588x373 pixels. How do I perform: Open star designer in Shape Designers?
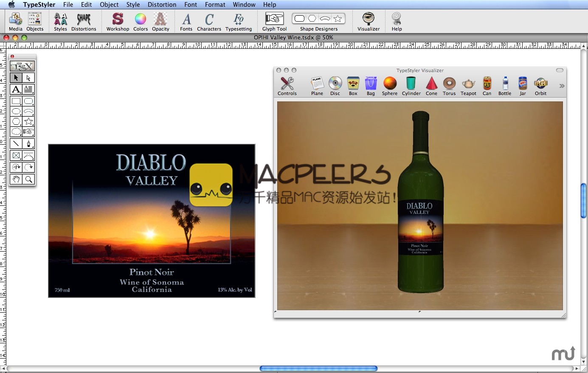338,18
